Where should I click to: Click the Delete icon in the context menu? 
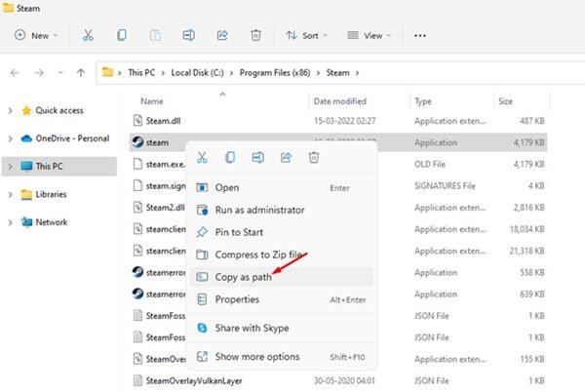(x=312, y=157)
